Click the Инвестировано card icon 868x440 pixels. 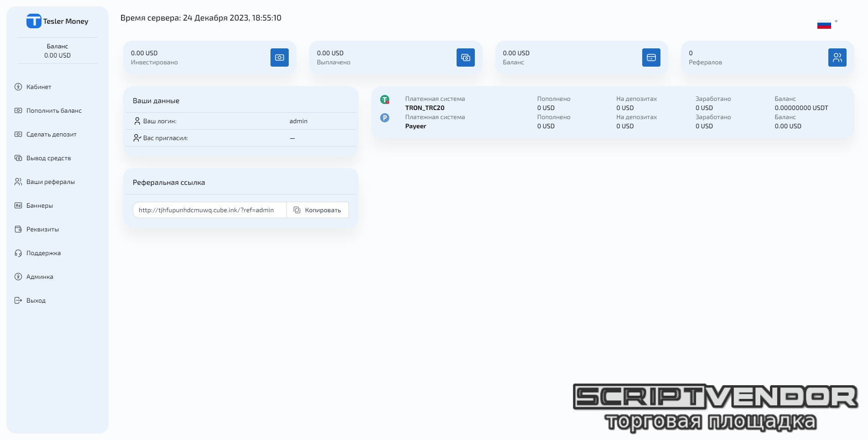click(280, 58)
